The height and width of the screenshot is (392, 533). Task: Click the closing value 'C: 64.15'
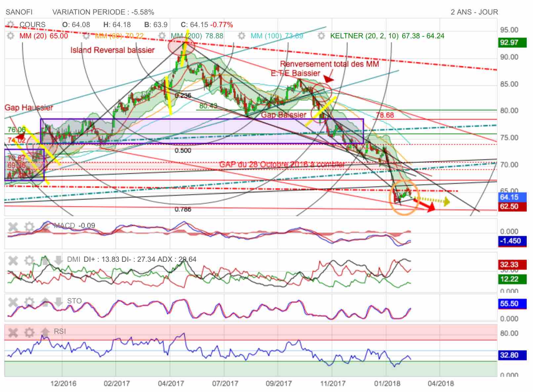coord(194,25)
